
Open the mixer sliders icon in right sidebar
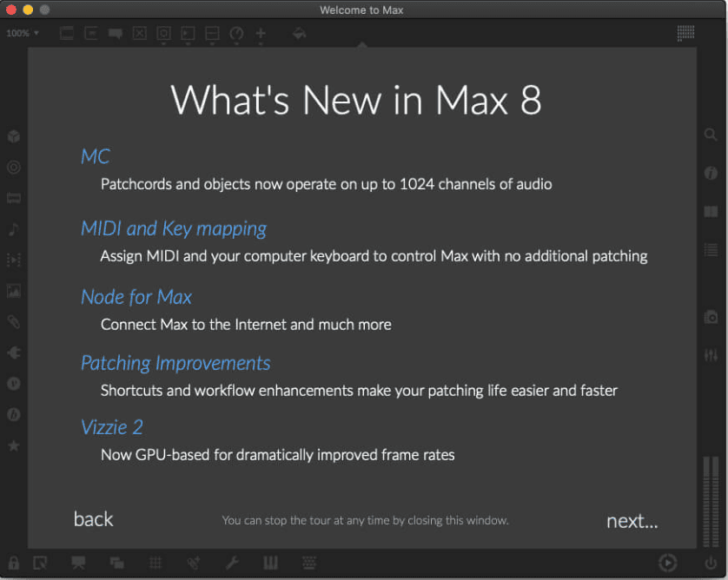711,355
